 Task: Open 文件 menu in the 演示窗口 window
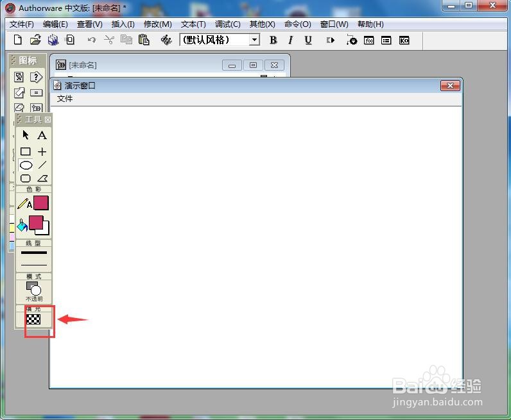pos(65,99)
